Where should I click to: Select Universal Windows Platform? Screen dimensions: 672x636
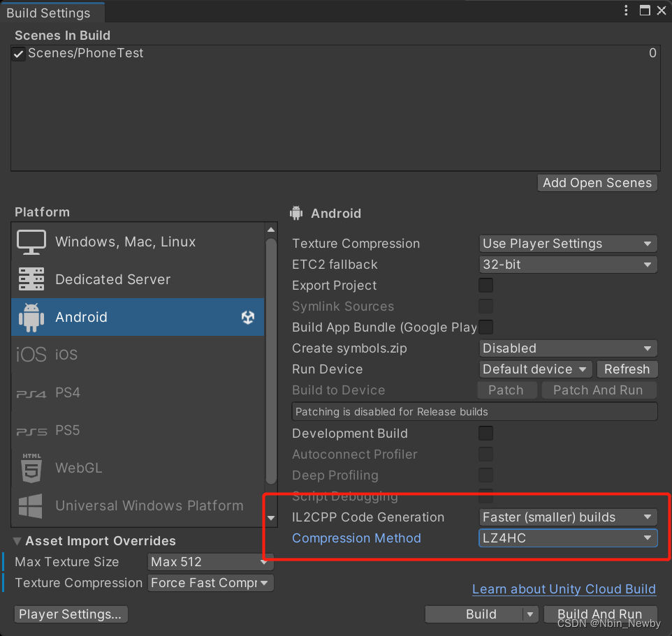(x=138, y=505)
